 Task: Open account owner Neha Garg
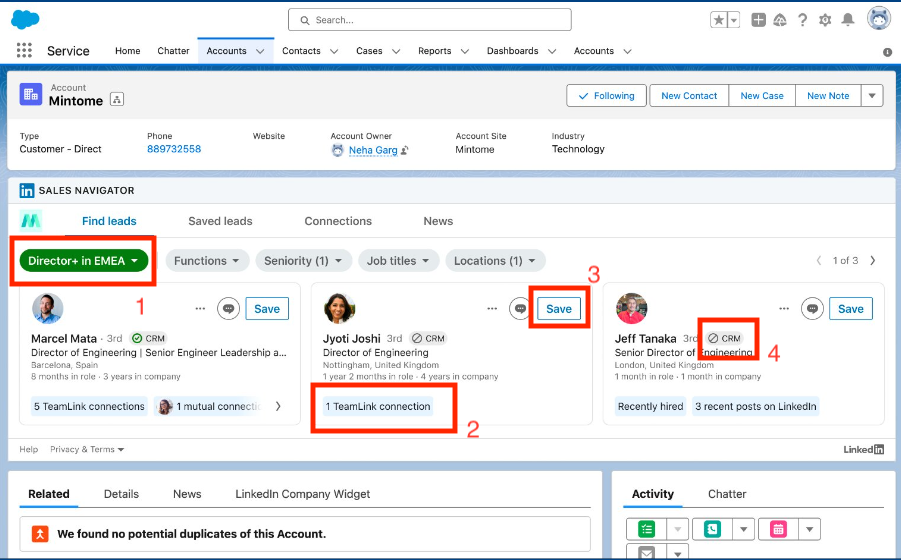373,150
